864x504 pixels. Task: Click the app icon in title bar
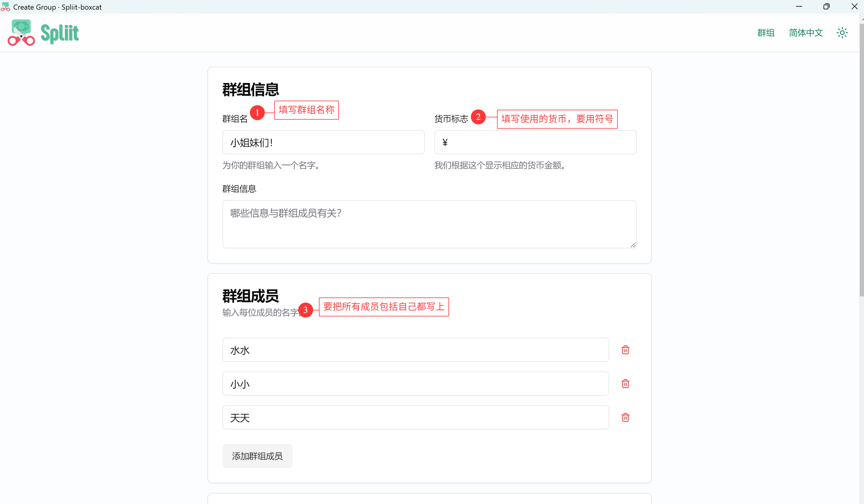pyautogui.click(x=5, y=7)
